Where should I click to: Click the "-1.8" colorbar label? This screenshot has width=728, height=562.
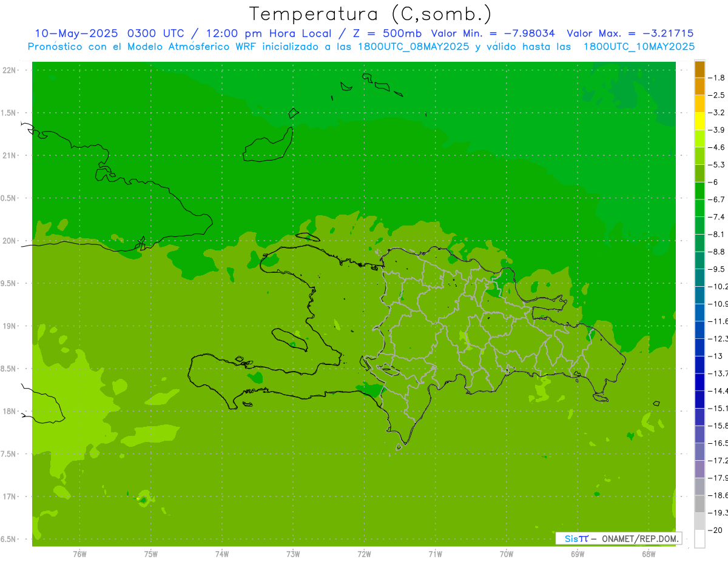[718, 78]
